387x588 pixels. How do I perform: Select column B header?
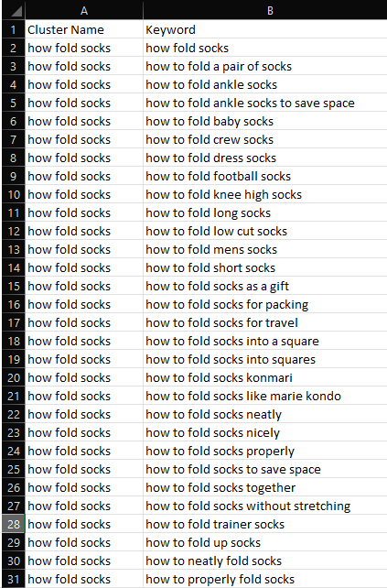tap(265, 10)
